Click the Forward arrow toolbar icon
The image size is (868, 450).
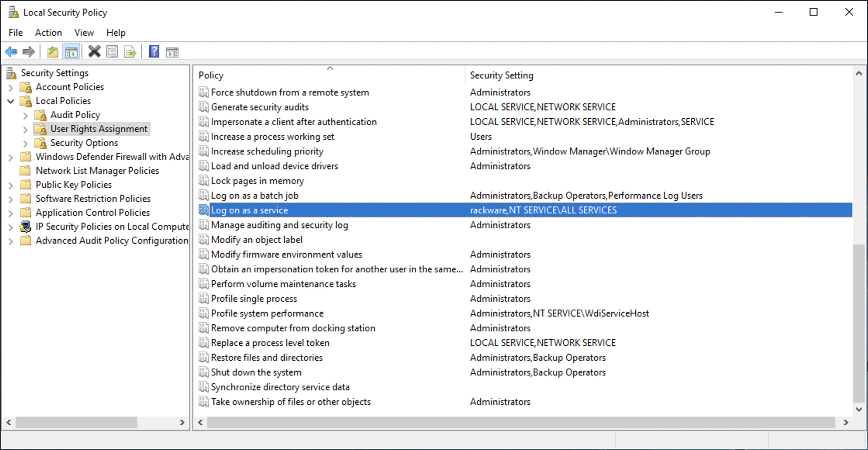[x=29, y=52]
